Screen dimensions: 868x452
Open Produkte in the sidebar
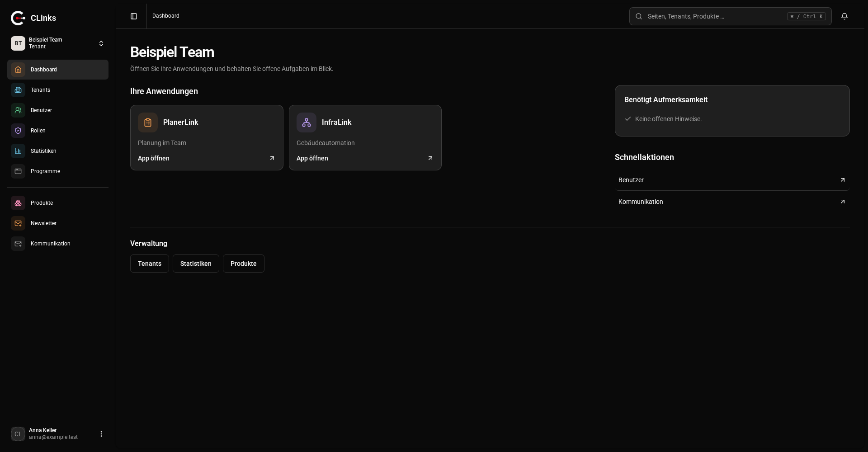[x=58, y=203]
